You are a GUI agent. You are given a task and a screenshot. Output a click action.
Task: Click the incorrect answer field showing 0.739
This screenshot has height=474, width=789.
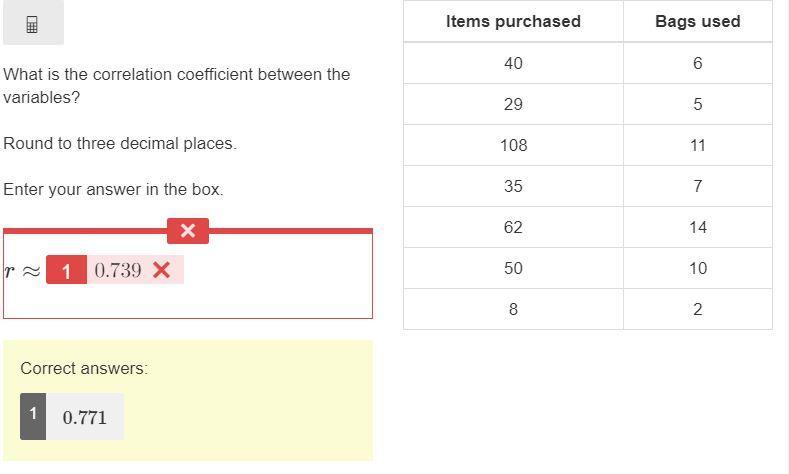tap(118, 270)
